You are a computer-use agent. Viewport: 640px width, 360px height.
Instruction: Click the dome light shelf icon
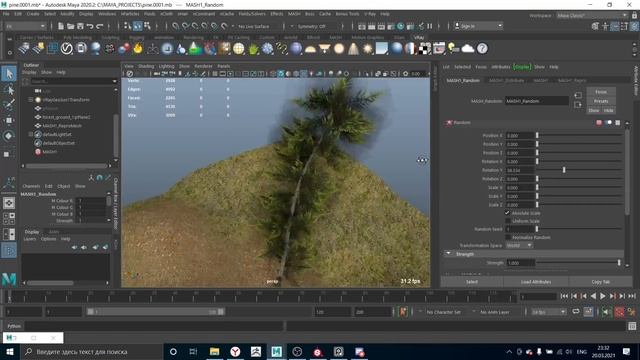coord(310,49)
